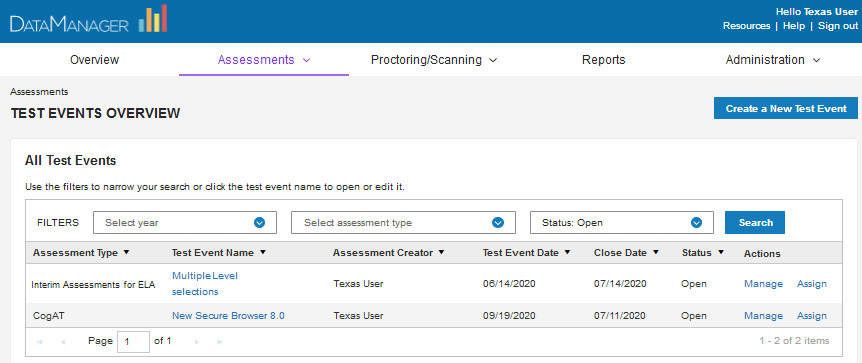The image size is (862, 363).
Task: Open the Status: Open filter dropdown
Action: 622,223
